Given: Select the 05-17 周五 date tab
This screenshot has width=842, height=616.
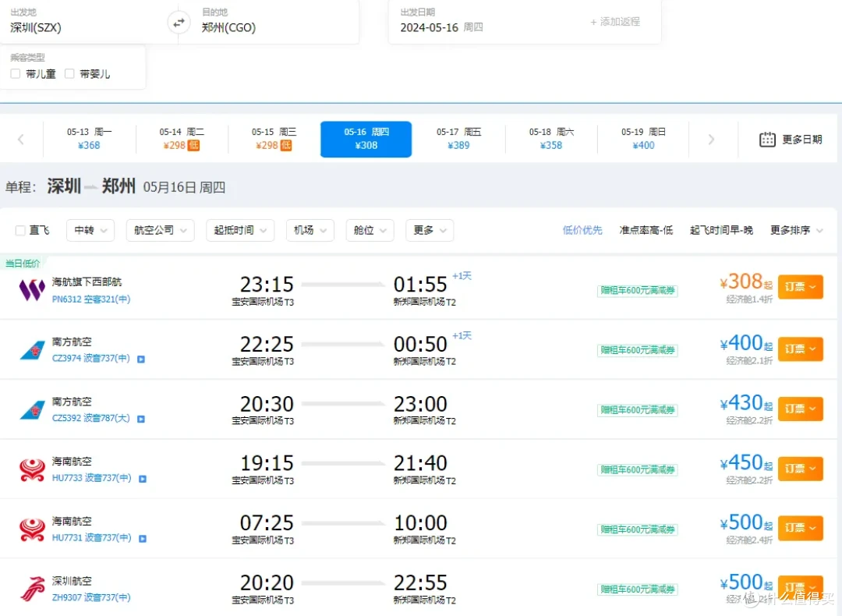Looking at the screenshot, I should click(458, 139).
